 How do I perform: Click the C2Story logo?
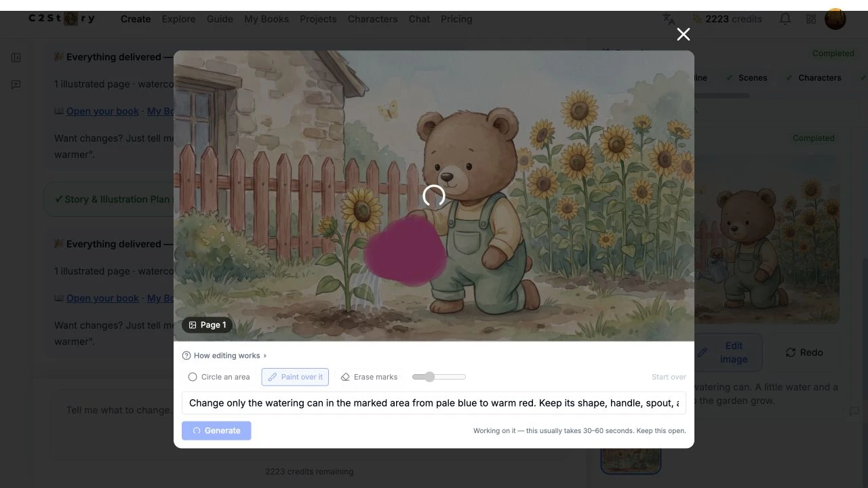point(62,19)
